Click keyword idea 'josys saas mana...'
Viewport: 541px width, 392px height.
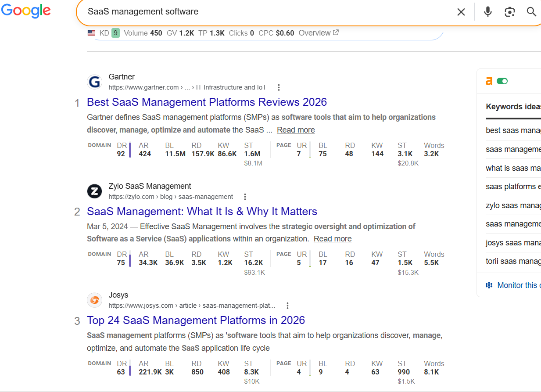click(x=513, y=243)
